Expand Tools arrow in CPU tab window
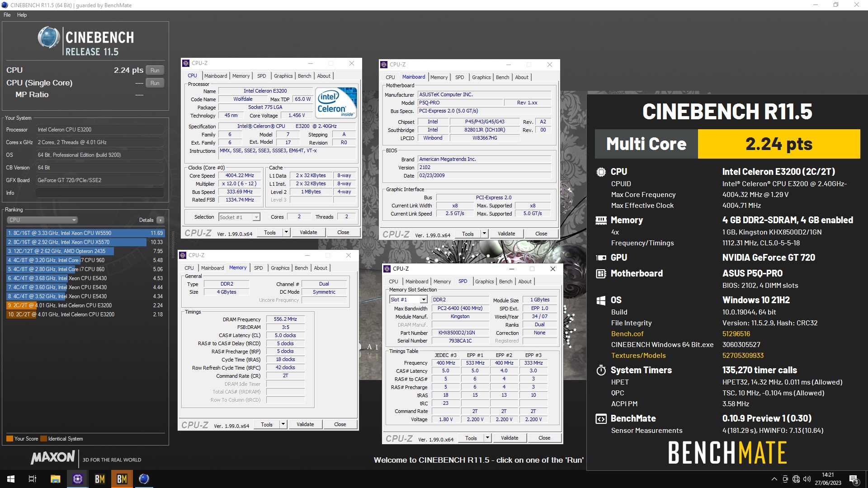The image size is (868, 488). click(286, 232)
